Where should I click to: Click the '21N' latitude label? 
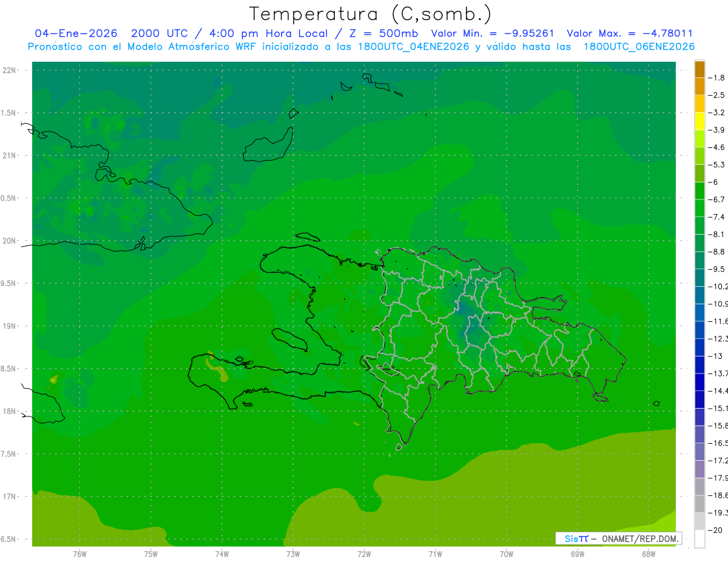pyautogui.click(x=10, y=156)
